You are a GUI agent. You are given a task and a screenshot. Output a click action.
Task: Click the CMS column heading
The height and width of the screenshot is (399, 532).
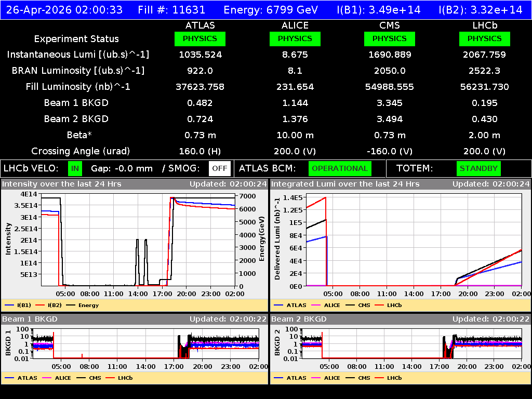point(390,25)
